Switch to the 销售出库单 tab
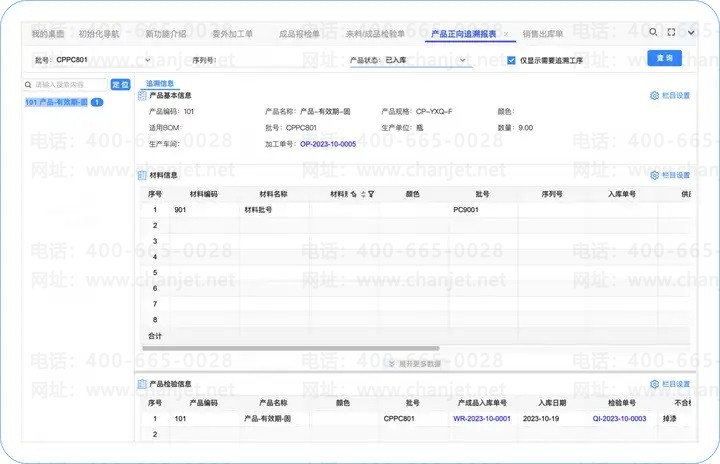This screenshot has height=464, width=720. [543, 34]
